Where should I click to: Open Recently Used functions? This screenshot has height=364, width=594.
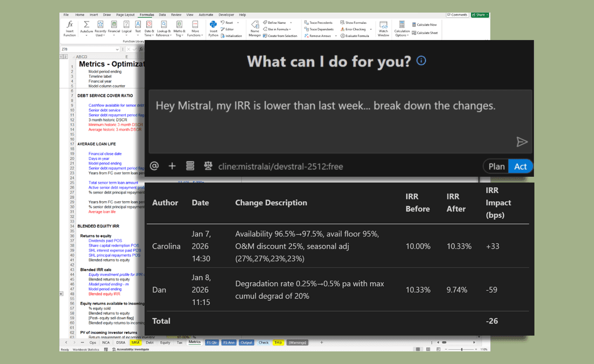[x=100, y=29]
